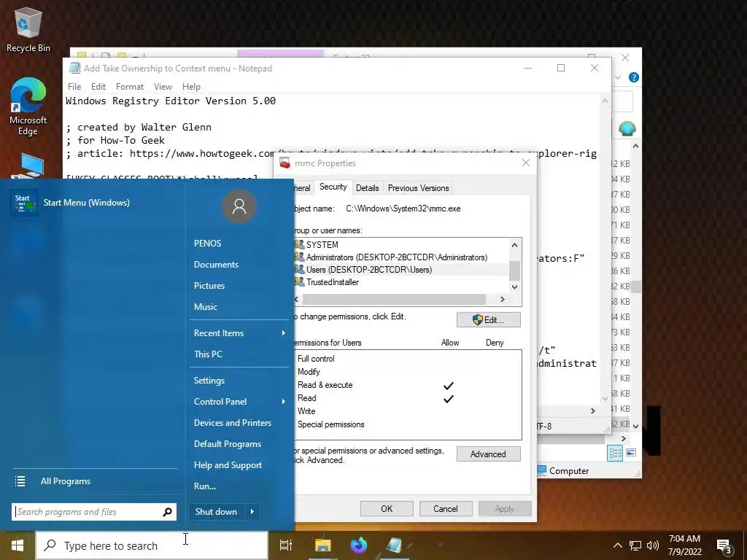Show hidden system tray icons

click(617, 545)
